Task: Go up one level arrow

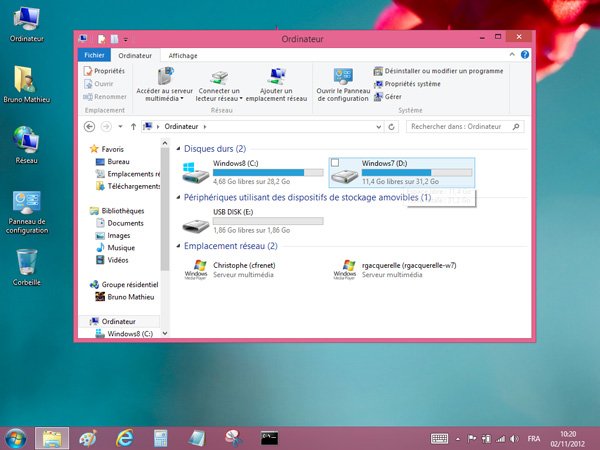Action: pos(133,127)
